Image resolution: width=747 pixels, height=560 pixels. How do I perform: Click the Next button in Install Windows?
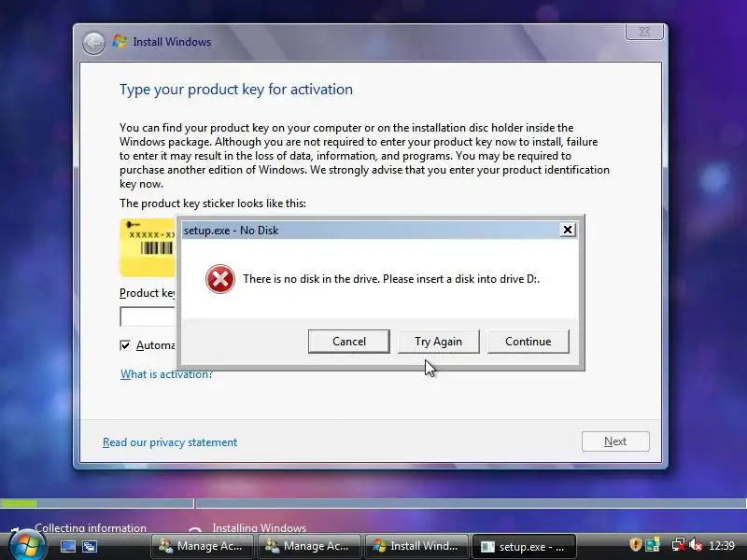615,441
